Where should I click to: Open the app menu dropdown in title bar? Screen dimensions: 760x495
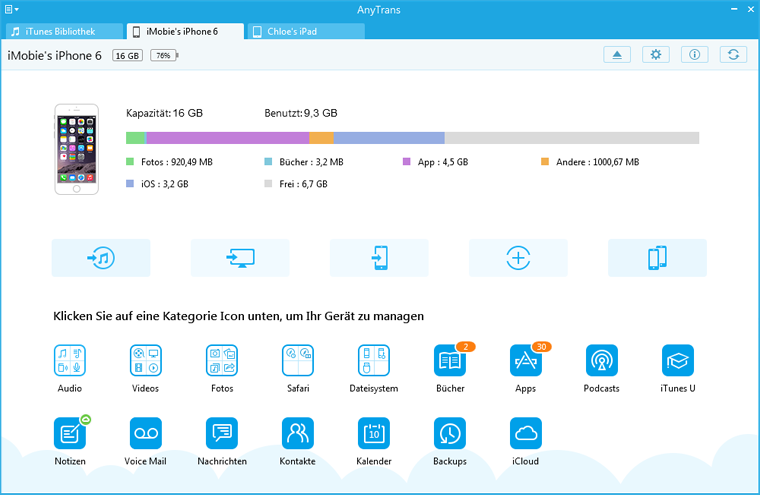[x=12, y=9]
